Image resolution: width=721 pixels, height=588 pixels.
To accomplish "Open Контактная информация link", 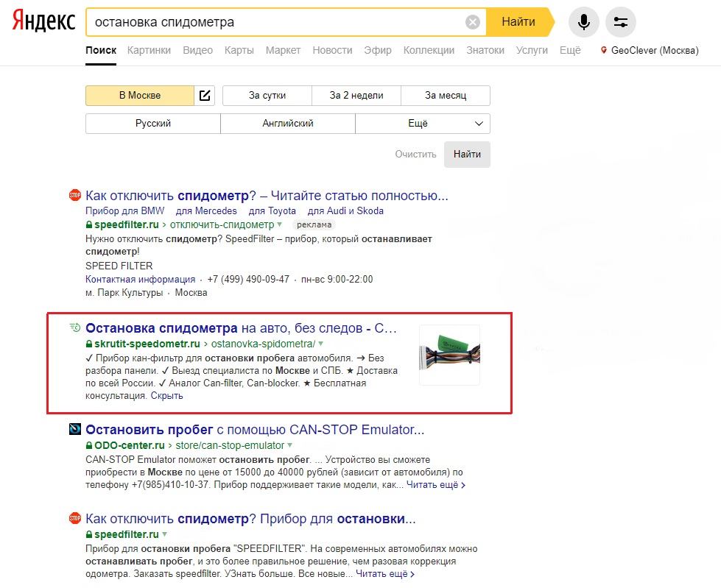I will (140, 280).
